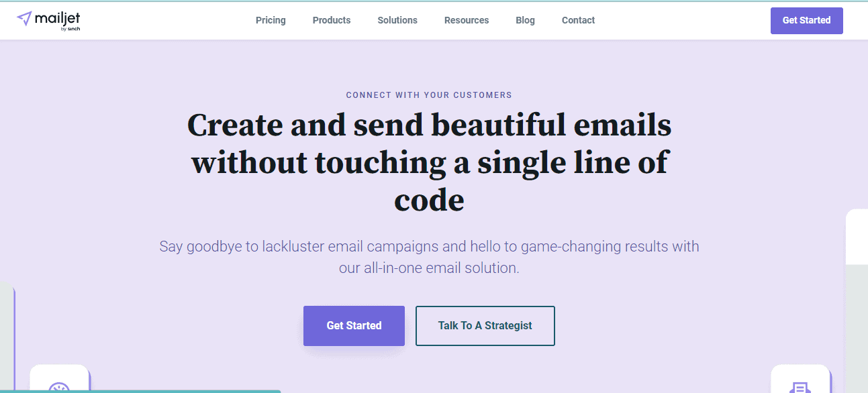The width and height of the screenshot is (868, 393).
Task: Expand the Products navigation menu
Action: (x=332, y=20)
